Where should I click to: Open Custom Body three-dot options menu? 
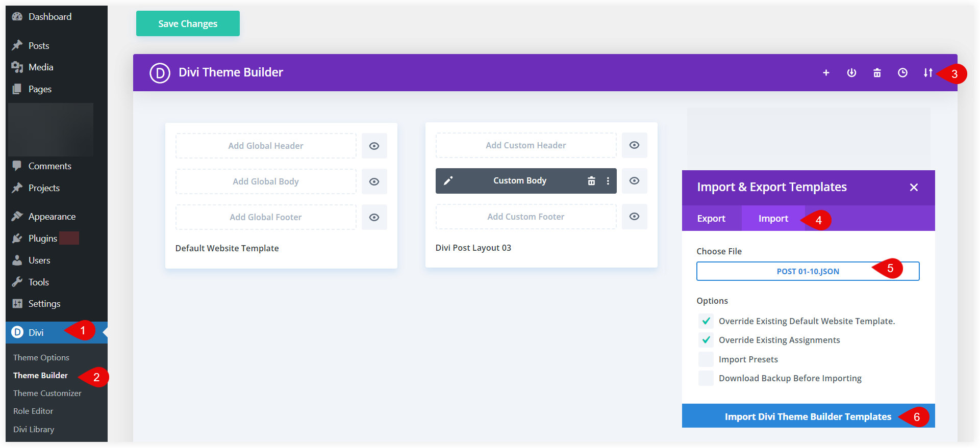[608, 181]
